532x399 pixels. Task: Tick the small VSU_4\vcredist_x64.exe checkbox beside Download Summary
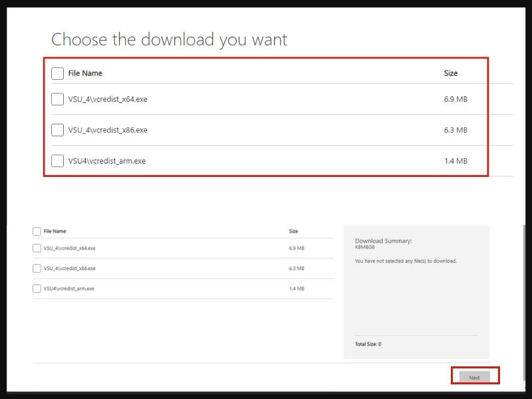(x=37, y=248)
